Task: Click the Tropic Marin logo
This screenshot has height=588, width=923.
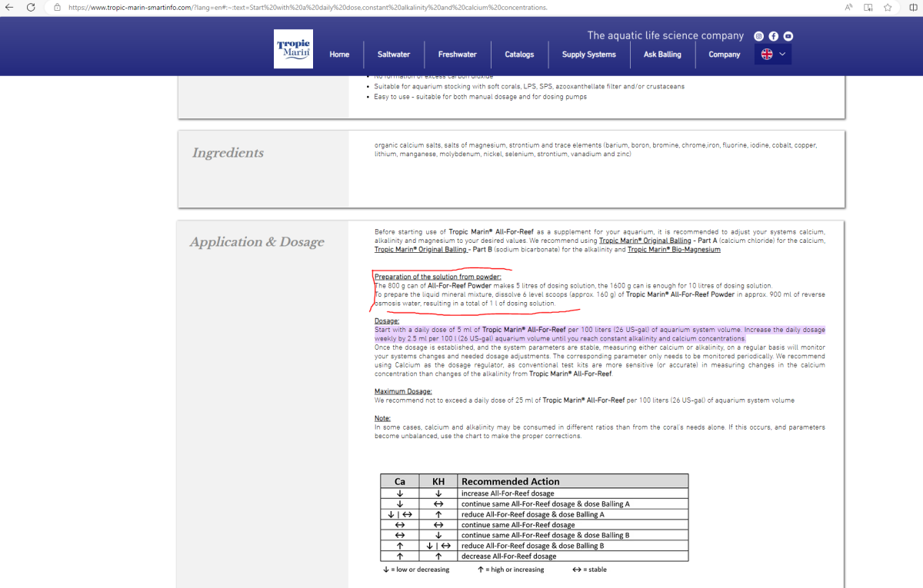Action: point(293,48)
